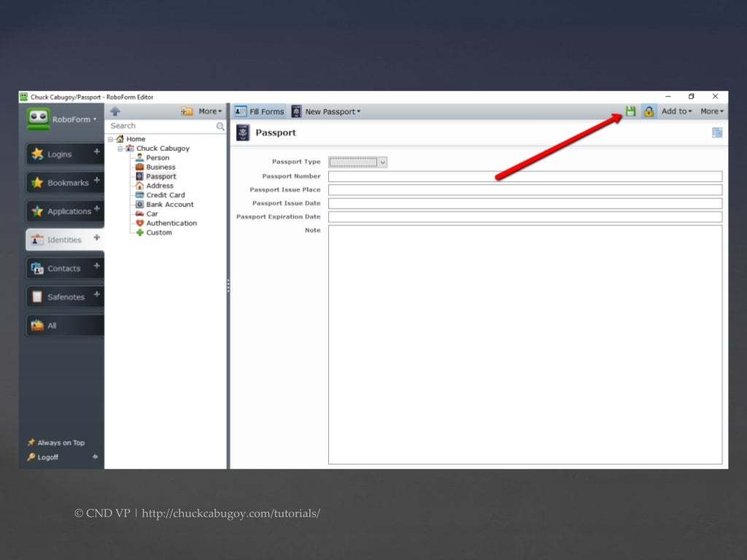747x560 pixels.
Task: Open the Contacts section
Action: [x=60, y=268]
